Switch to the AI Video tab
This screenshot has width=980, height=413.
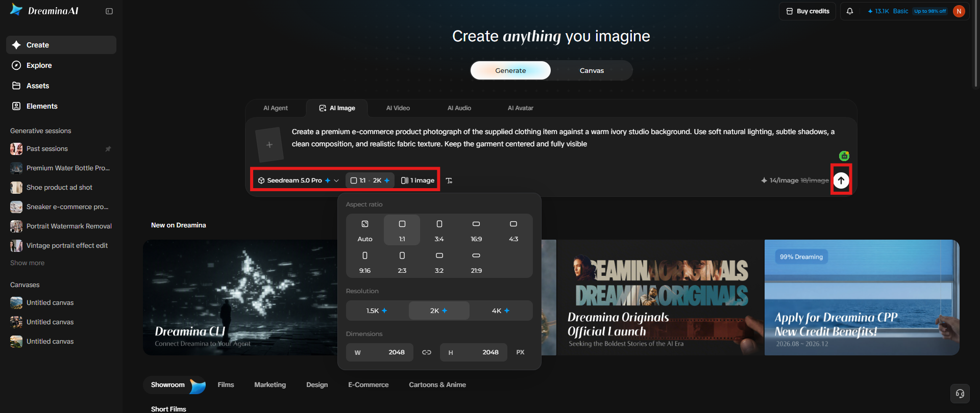click(398, 108)
